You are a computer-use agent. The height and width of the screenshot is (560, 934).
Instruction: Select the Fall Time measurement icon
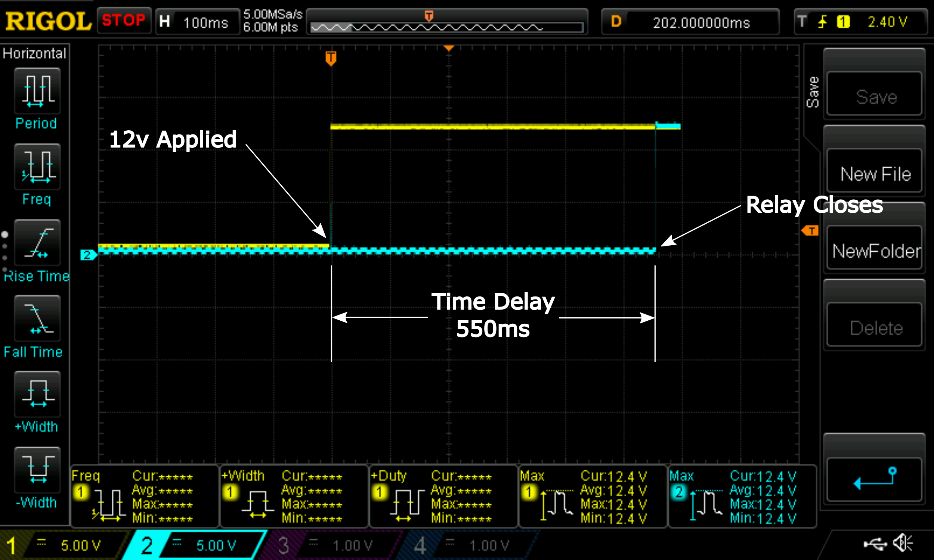(x=37, y=319)
